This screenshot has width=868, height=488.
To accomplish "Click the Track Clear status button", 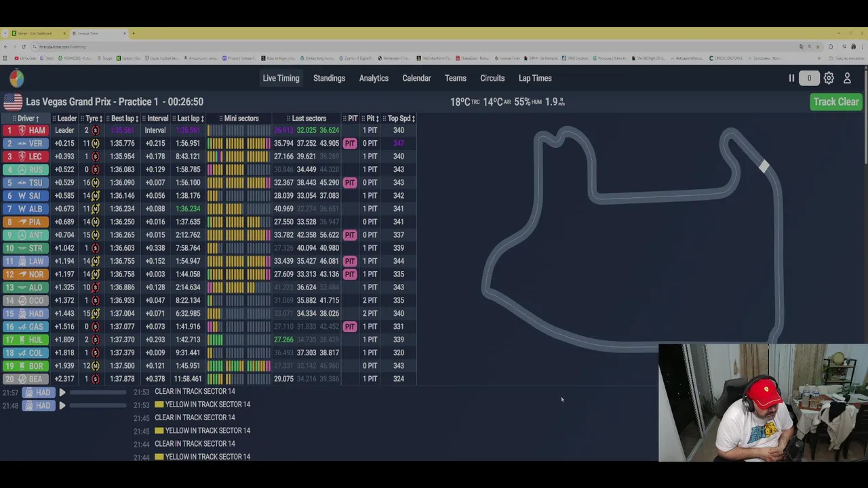I will [x=836, y=102].
